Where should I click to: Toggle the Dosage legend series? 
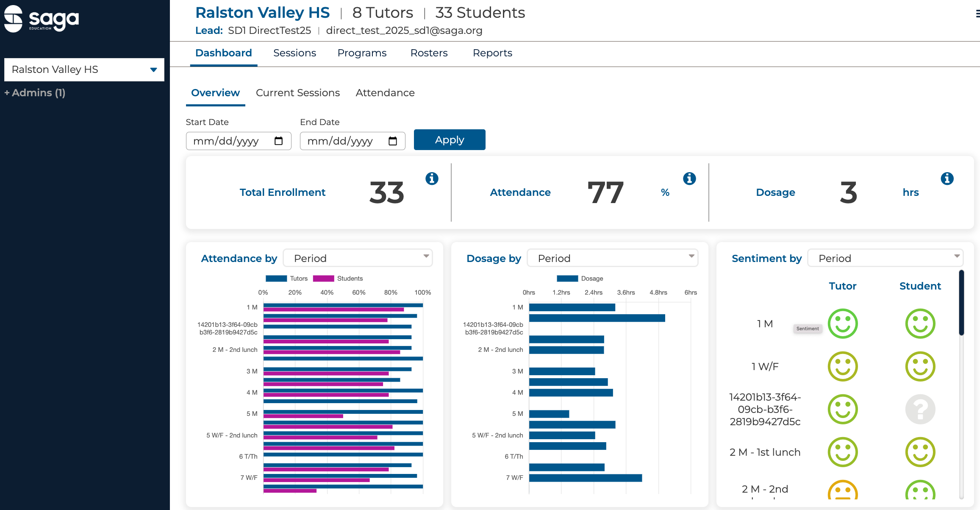click(580, 279)
